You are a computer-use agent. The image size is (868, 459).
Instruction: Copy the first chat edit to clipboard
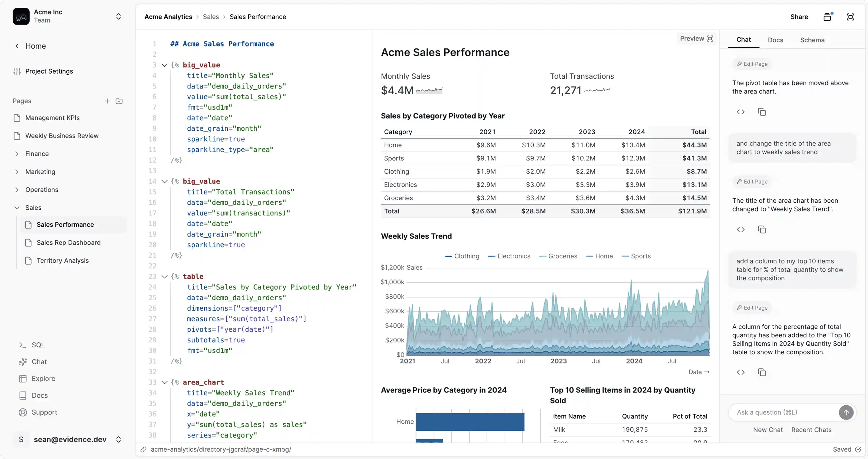762,112
